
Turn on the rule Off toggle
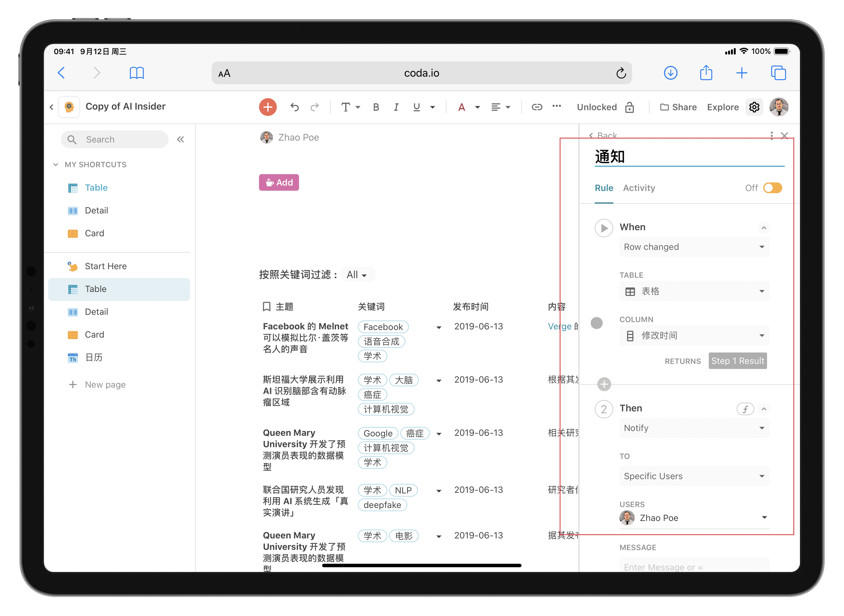(x=772, y=188)
